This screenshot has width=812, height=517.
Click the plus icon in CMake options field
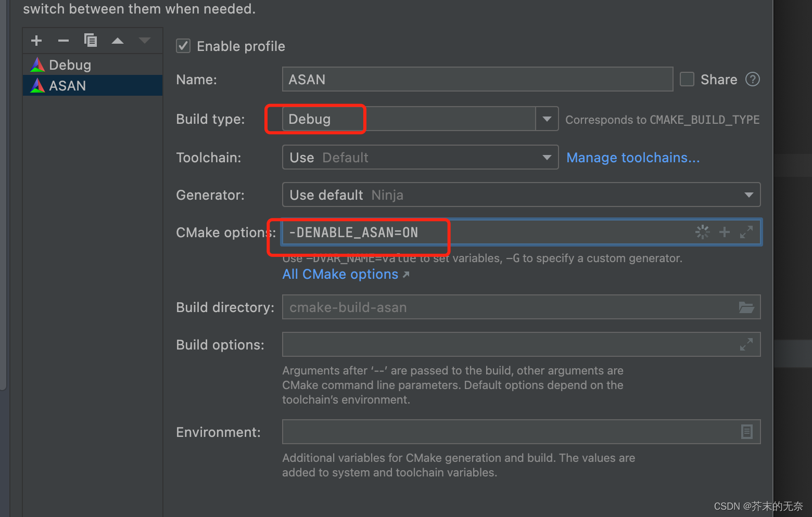coord(725,232)
